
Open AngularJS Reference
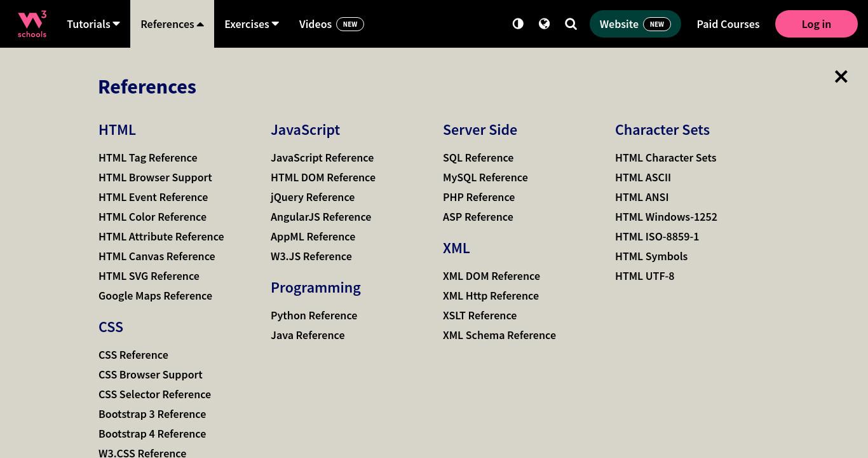[321, 216]
